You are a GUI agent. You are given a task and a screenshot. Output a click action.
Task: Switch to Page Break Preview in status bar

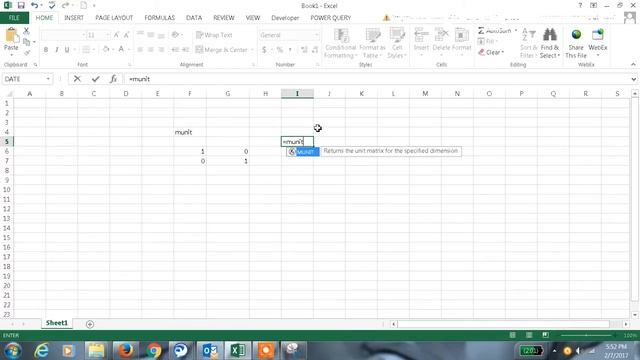coord(545,335)
